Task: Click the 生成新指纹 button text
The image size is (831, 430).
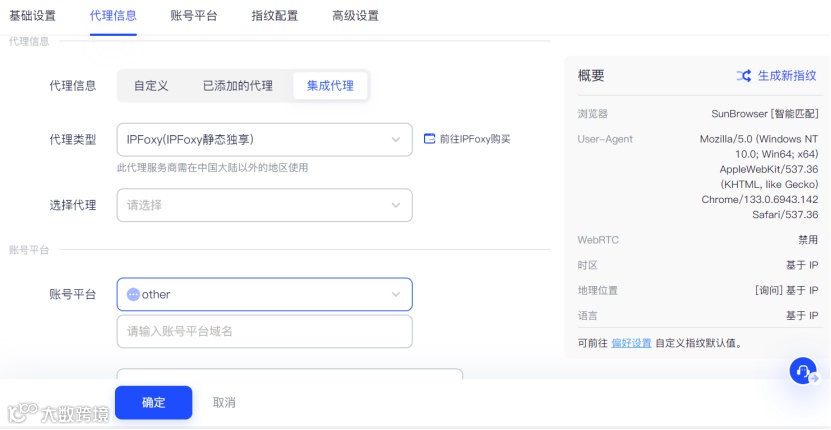Action: click(787, 76)
